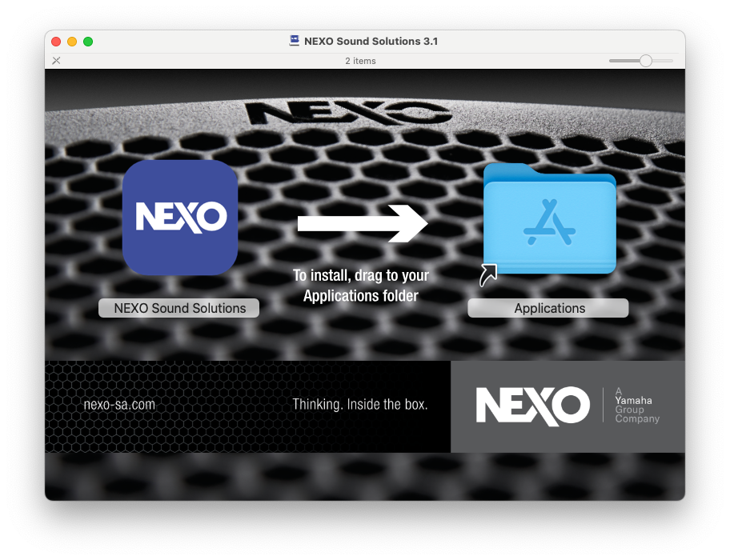Close the window with the red button
730x560 pixels.
(56, 42)
